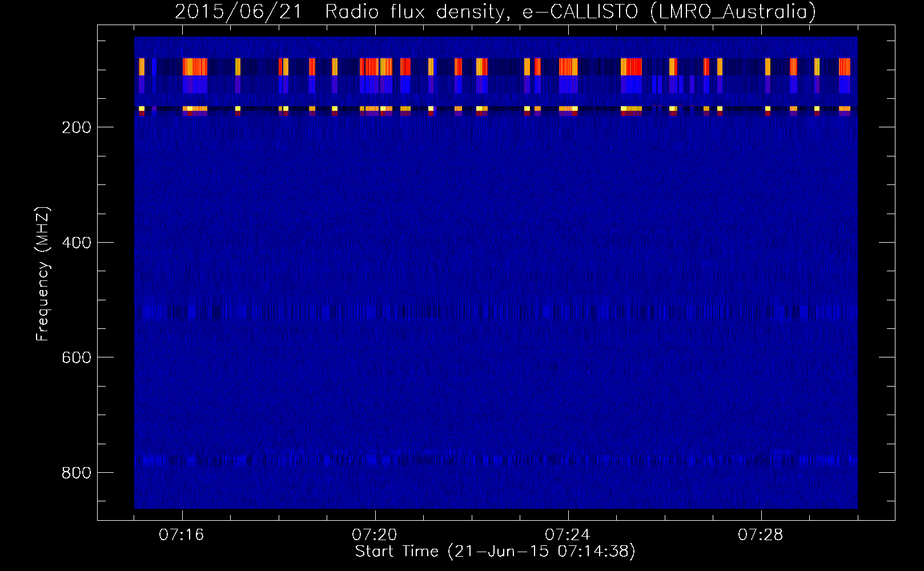
Task: Click the 07:16 time tick label
Action: 182,535
